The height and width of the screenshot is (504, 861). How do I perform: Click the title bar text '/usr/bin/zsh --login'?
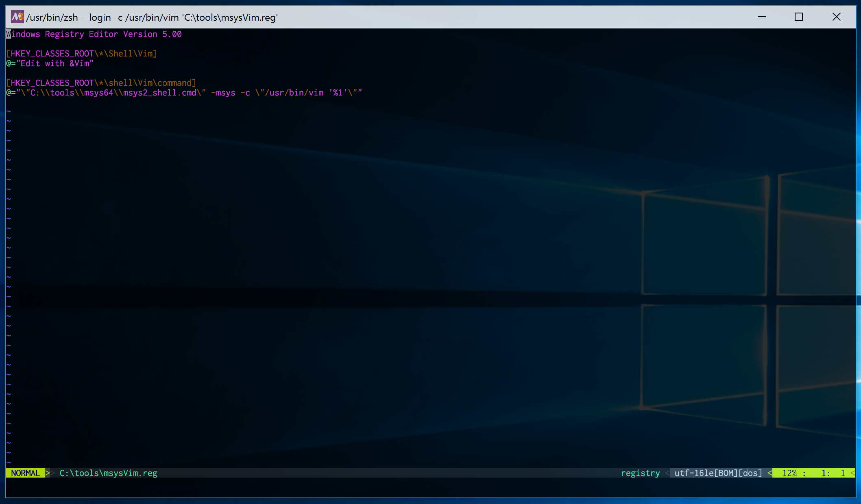click(69, 17)
